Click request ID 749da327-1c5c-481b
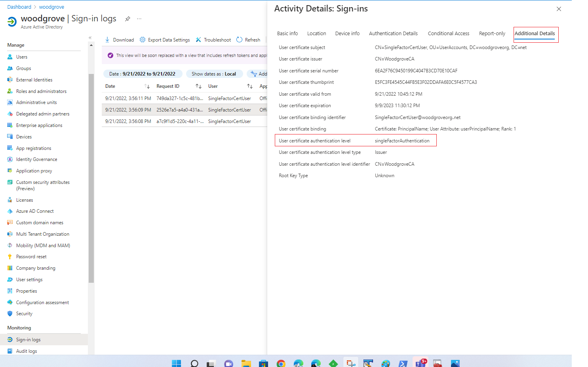Screen dimensions: 588x367 pyautogui.click(x=180, y=98)
